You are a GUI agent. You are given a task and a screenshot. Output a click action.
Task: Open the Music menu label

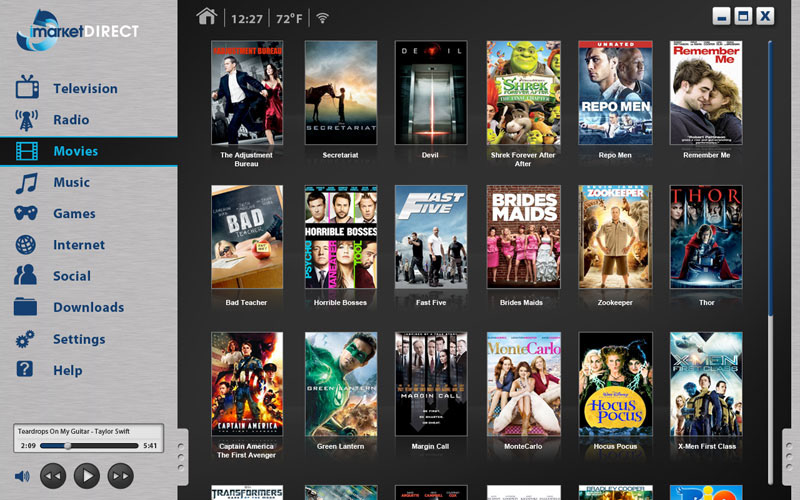(71, 183)
